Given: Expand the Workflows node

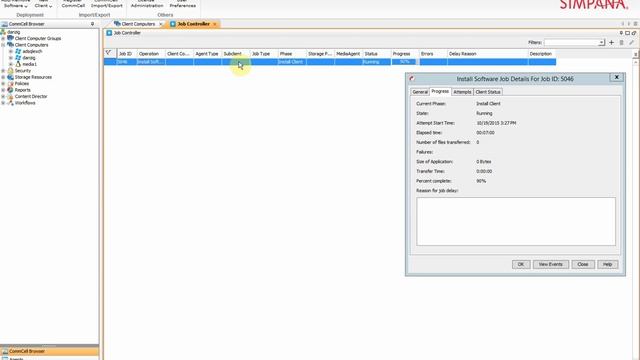Looking at the screenshot, I should [3, 103].
